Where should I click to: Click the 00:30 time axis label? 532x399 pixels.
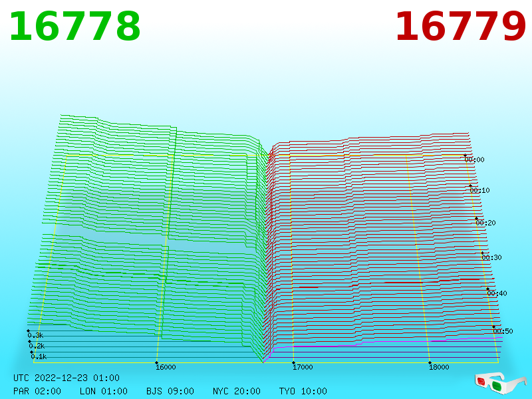click(491, 257)
